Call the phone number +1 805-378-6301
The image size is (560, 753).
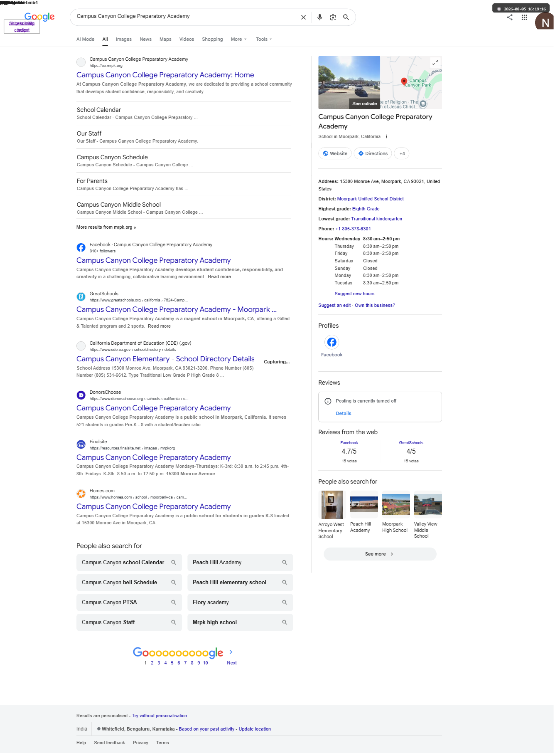353,229
